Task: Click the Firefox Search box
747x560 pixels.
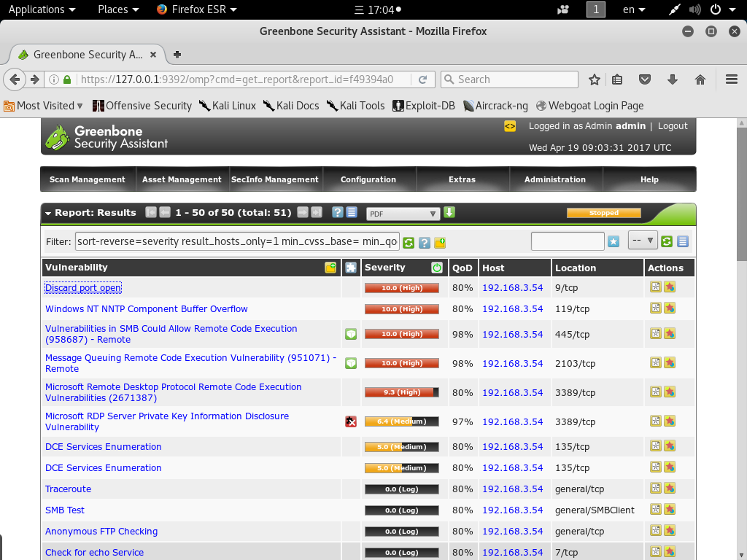Action: click(x=510, y=79)
